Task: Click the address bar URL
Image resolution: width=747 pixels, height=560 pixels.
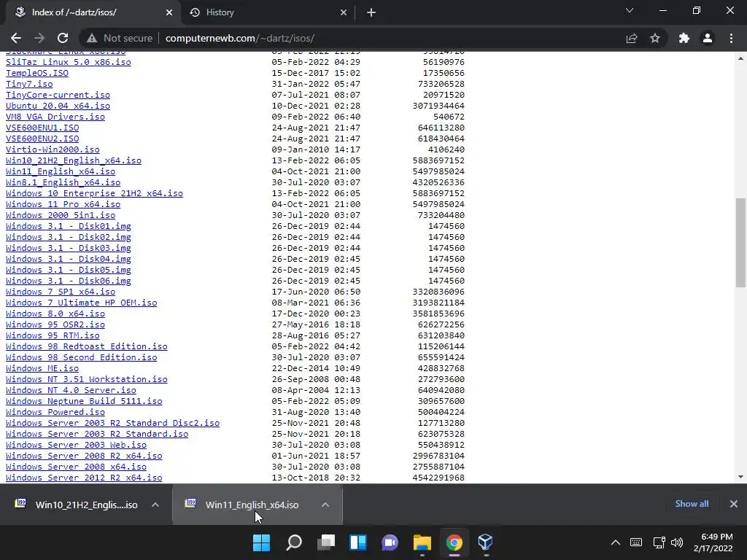Action: (x=239, y=38)
